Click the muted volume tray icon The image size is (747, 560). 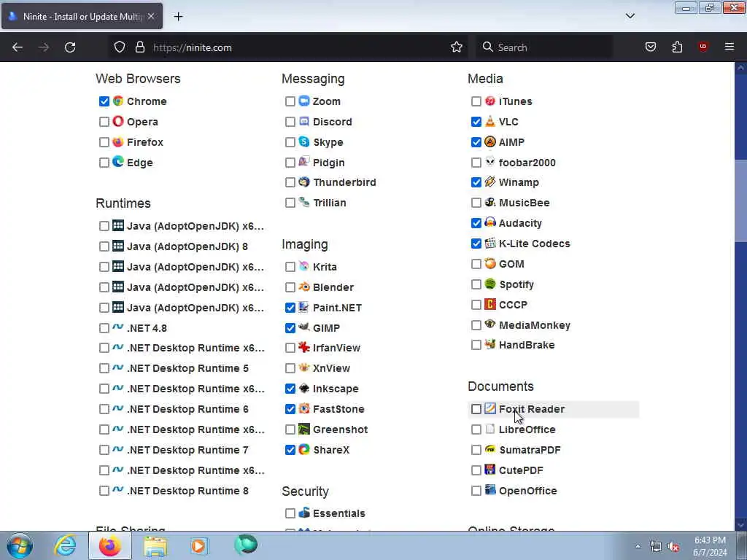pos(673,547)
